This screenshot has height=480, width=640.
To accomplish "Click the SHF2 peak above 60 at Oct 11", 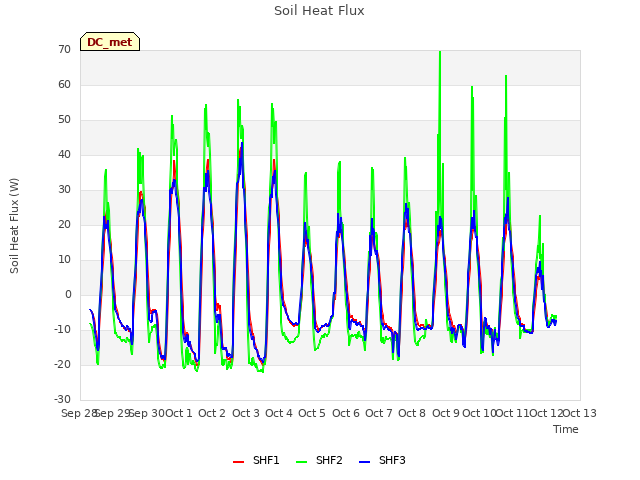I will point(506,77).
